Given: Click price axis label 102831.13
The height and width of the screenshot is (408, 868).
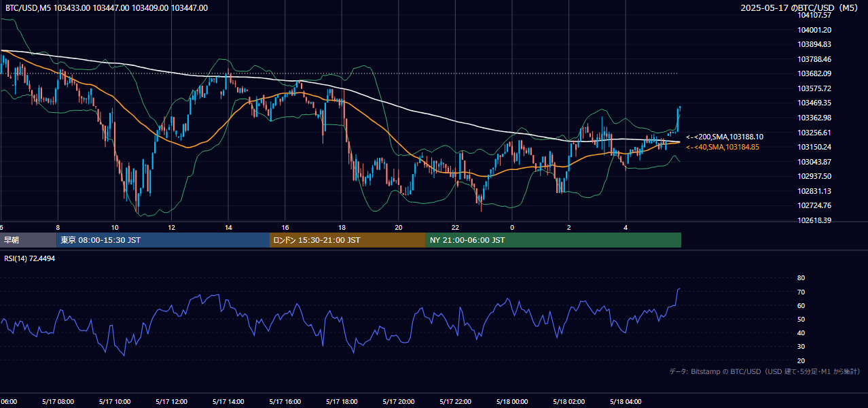Looking at the screenshot, I should 814,191.
